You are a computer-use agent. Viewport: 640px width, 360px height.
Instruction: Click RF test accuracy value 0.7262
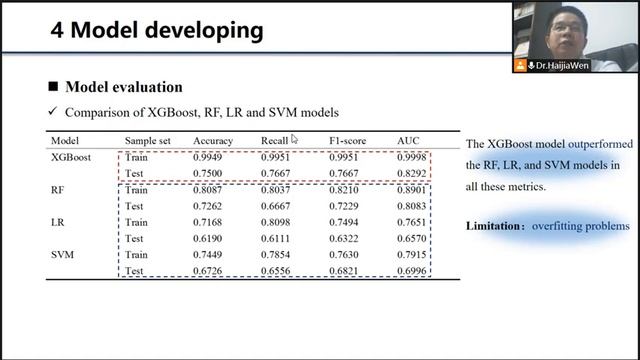207,206
